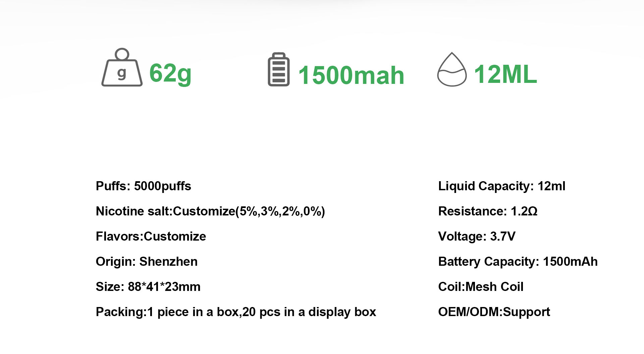Click the battery icon

[x=279, y=69]
